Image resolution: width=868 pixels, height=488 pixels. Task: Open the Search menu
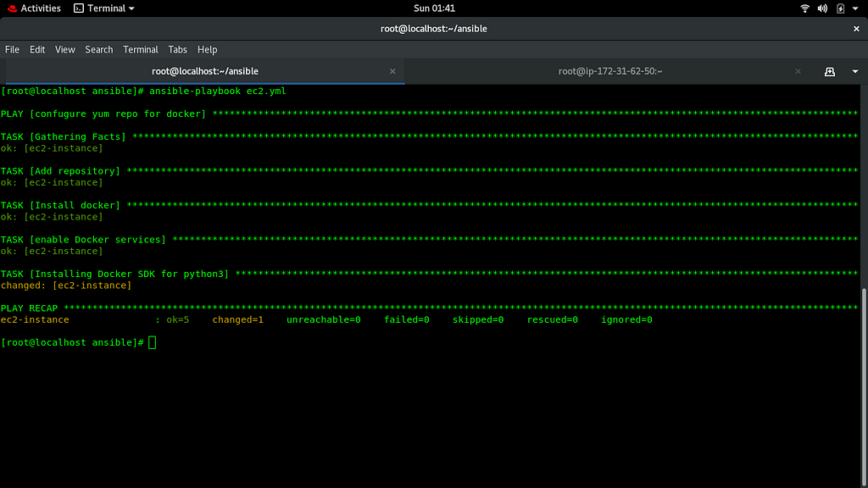coord(99,50)
